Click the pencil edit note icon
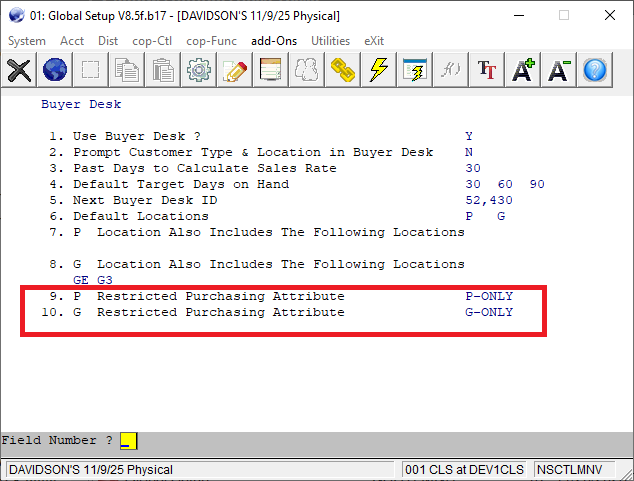634x481 pixels. pos(235,70)
